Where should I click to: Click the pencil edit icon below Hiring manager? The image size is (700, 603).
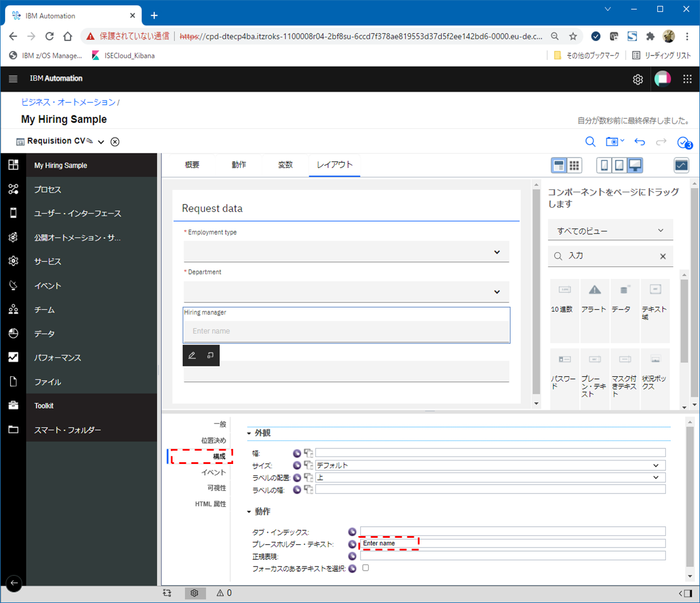click(192, 355)
